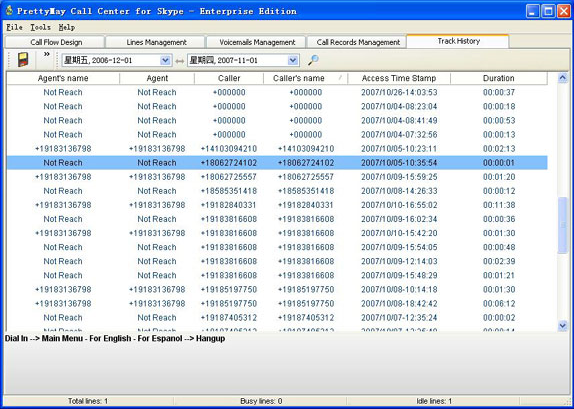Click the duration 00:06:12 cell
Screen dimensions: 574x409
click(x=499, y=304)
